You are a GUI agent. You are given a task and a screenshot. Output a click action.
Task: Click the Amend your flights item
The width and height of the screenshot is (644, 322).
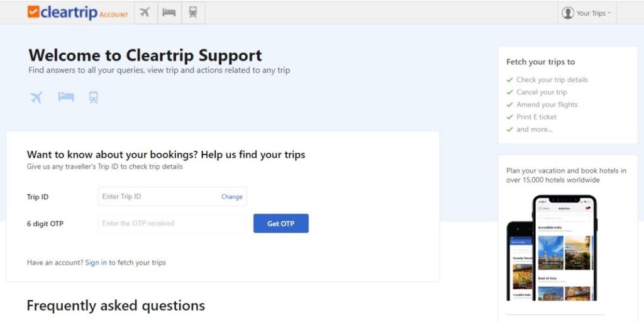coord(547,104)
